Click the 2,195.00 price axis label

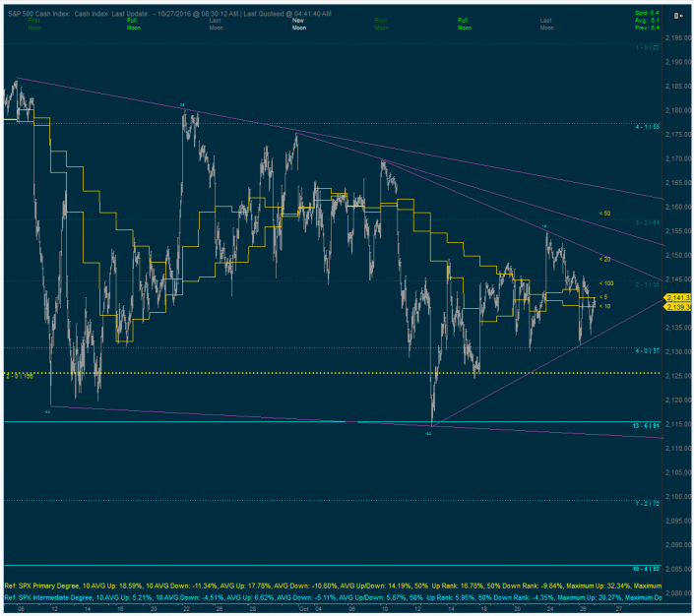coord(678,37)
